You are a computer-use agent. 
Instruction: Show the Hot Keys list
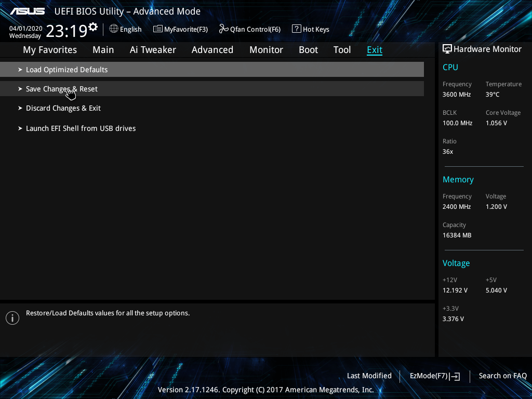point(316,30)
